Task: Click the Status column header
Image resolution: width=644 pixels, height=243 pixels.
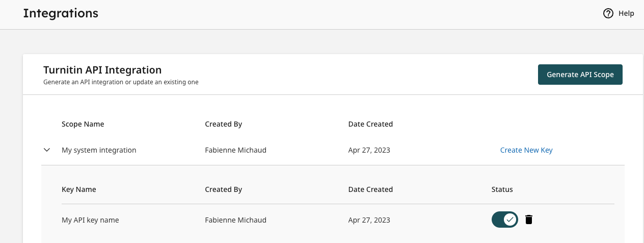Action: (x=502, y=189)
